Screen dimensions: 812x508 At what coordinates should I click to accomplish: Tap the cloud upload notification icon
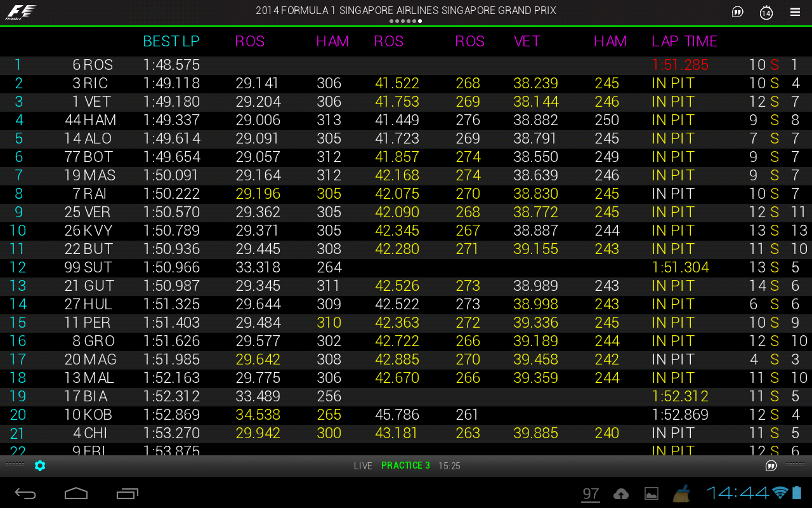pos(621,493)
